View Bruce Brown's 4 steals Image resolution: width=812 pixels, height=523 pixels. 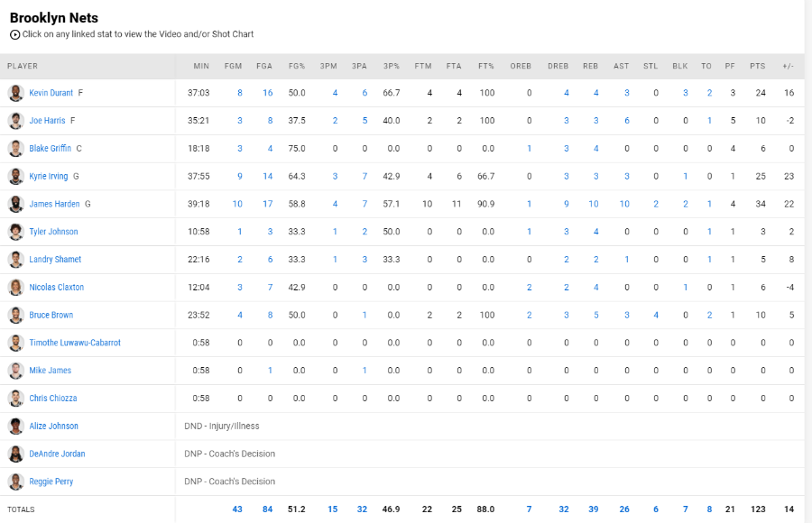point(656,316)
